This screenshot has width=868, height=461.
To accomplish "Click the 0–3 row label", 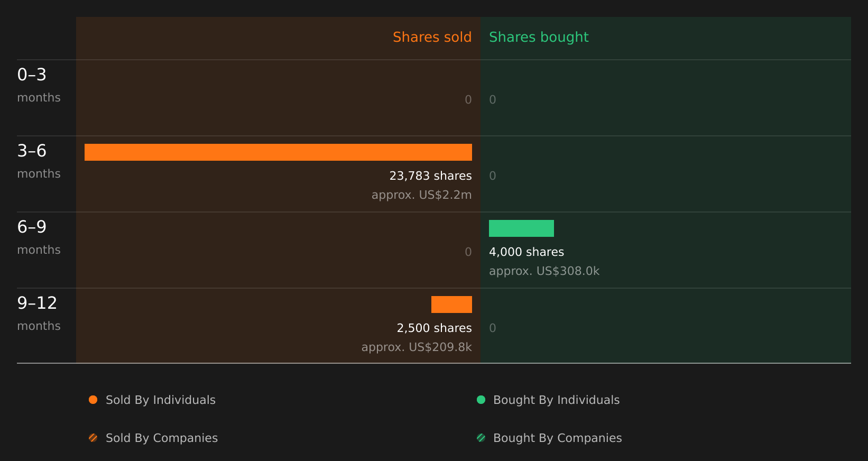I will click(32, 75).
